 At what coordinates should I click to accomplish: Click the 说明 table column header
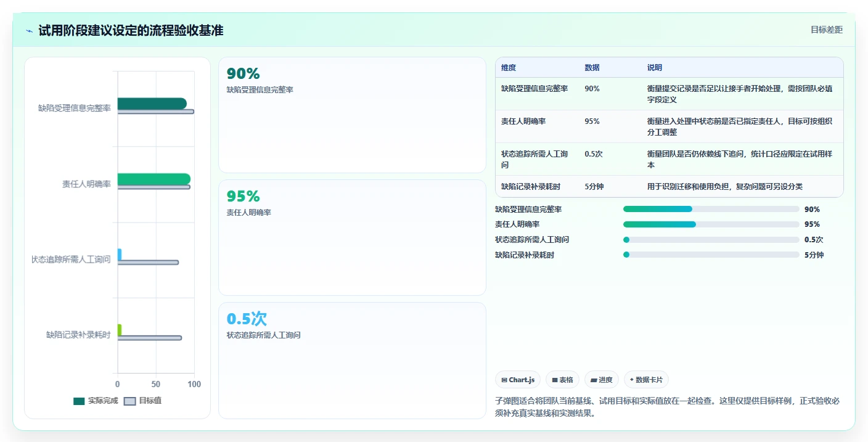coord(654,68)
